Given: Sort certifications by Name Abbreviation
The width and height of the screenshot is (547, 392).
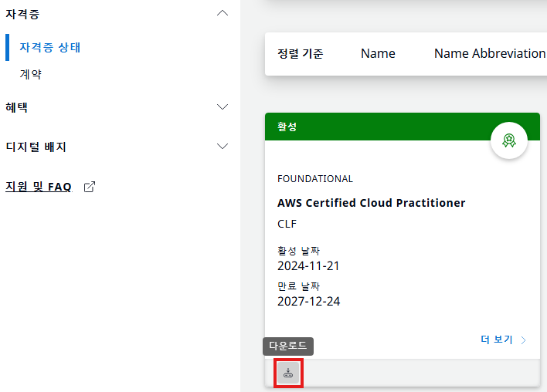Looking at the screenshot, I should tap(489, 53).
